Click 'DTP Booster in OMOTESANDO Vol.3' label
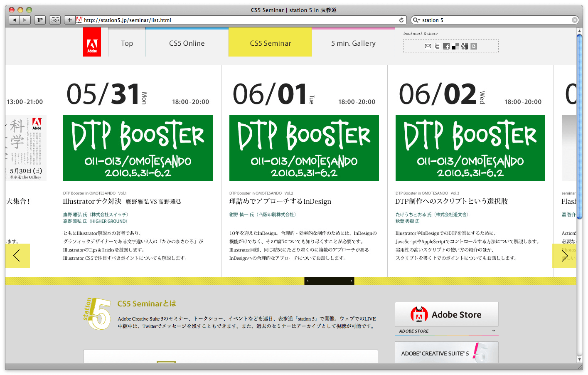The image size is (588, 375). pos(427,193)
